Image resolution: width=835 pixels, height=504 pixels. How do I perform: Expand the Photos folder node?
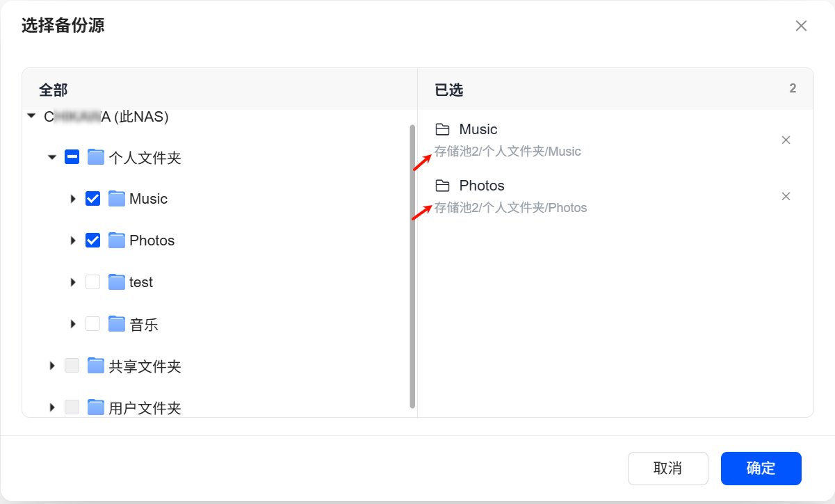[x=73, y=241]
